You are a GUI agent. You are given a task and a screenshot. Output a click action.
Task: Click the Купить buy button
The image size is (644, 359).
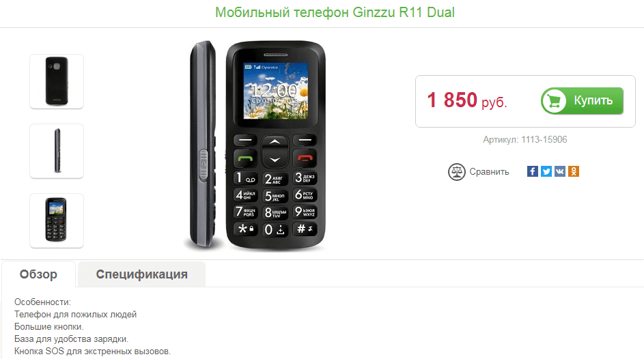click(582, 101)
